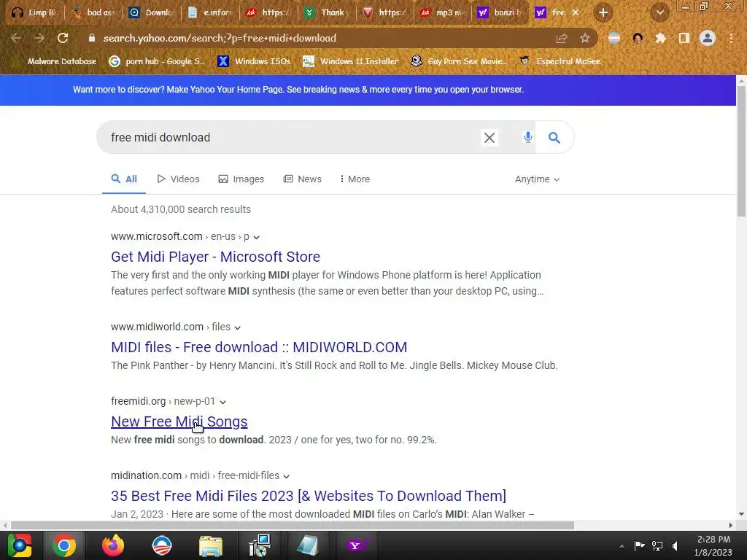This screenshot has height=560, width=747.
Task: Click the horizontal scrollbar at page bottom
Action: [292, 525]
